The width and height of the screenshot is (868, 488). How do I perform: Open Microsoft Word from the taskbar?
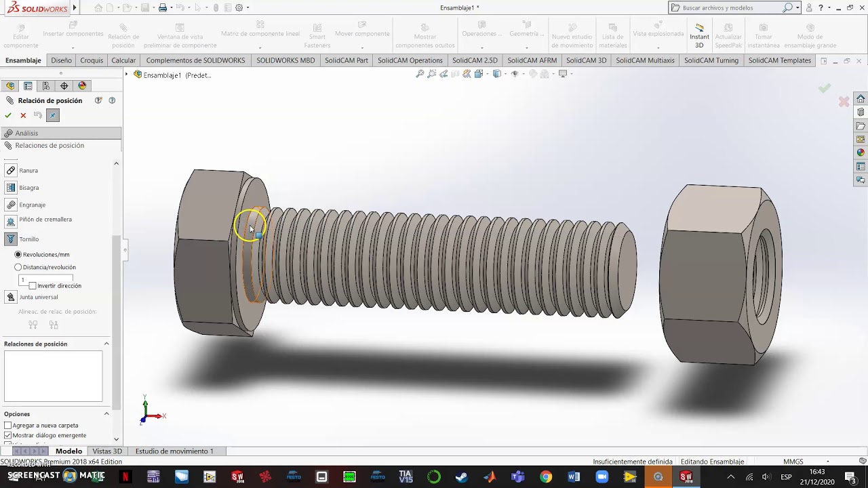pos(574,477)
